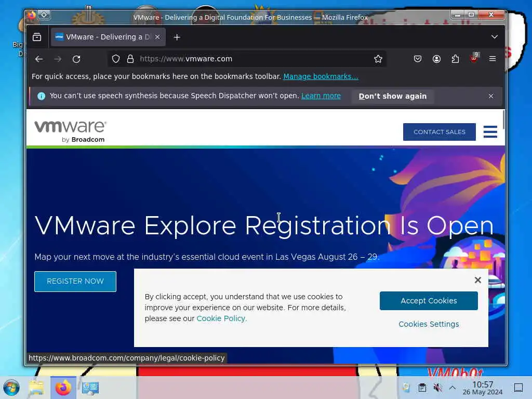Open the Cookie Policy link
Viewport: 532px width, 399px height.
(221, 318)
